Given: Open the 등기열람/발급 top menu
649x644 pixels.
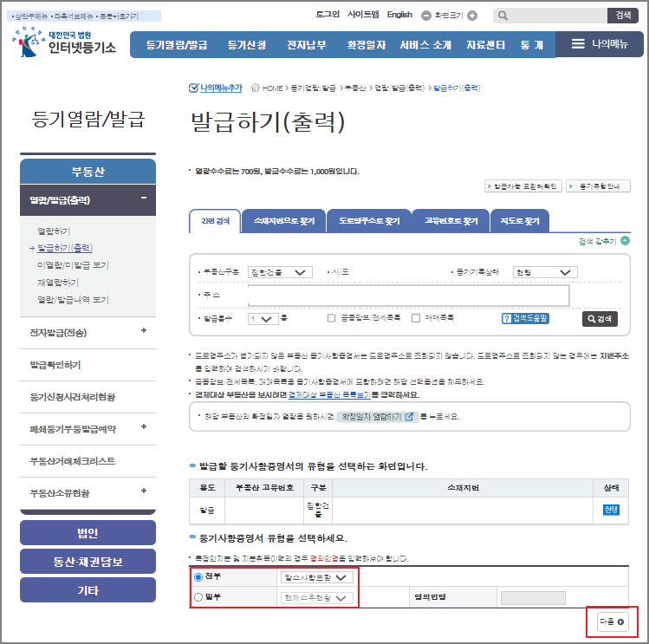Looking at the screenshot, I should pyautogui.click(x=177, y=45).
